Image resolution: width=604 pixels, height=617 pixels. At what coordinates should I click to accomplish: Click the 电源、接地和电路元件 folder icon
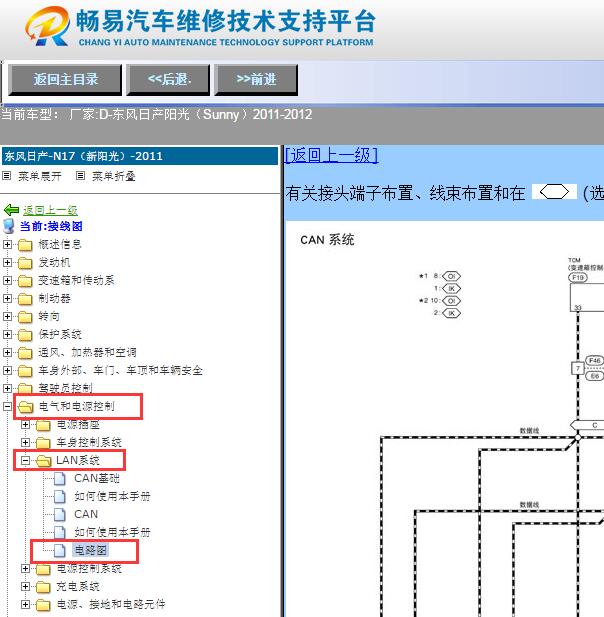coord(43,605)
